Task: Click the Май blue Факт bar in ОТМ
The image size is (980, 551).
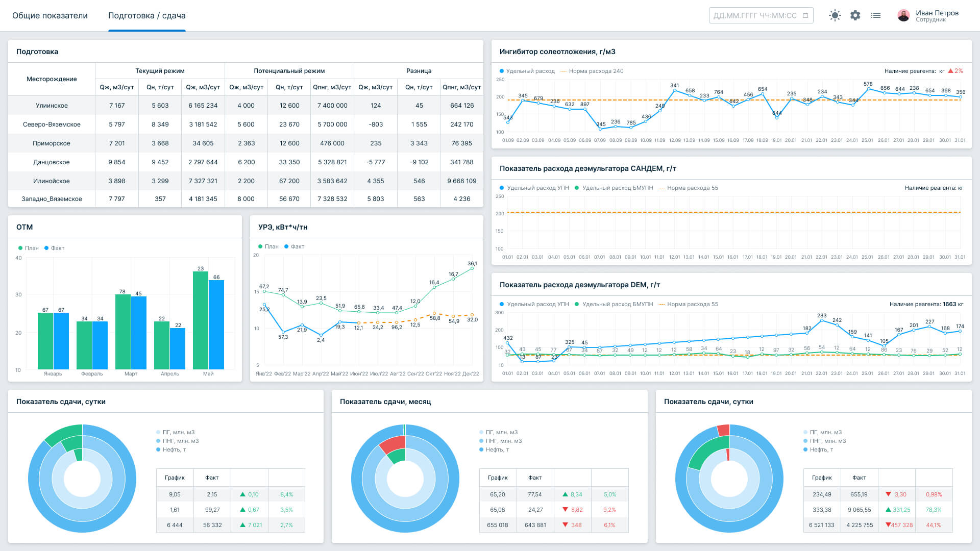Action: click(216, 324)
